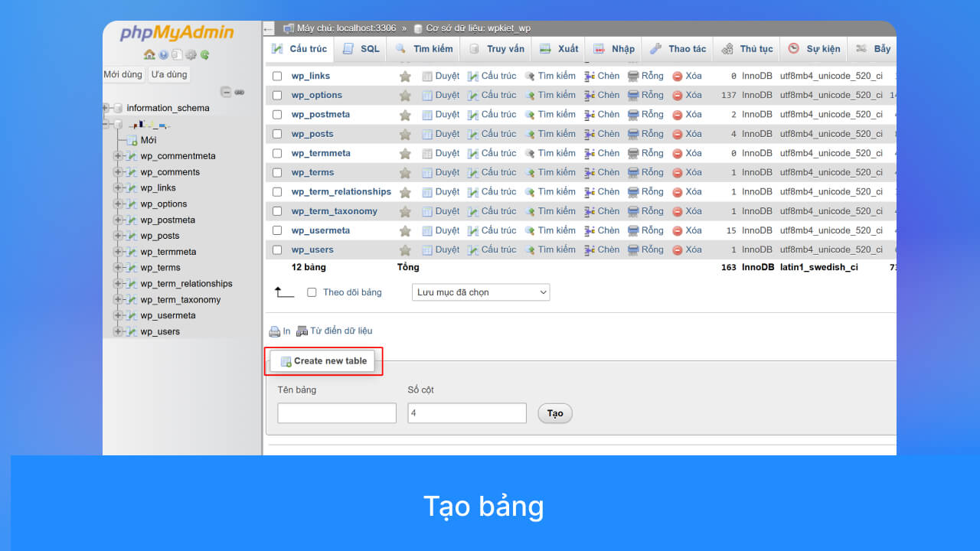980x551 pixels.
Task: Click favorite star for wp_posts
Action: click(x=405, y=134)
